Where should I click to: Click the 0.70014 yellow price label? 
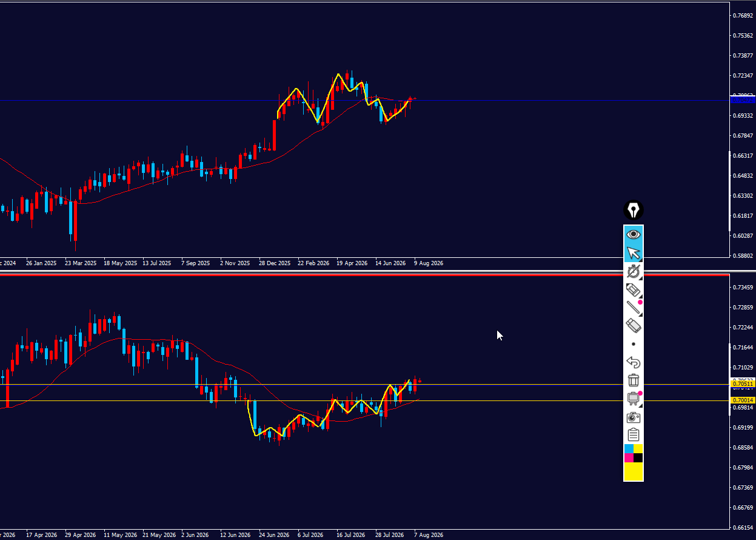pyautogui.click(x=743, y=400)
